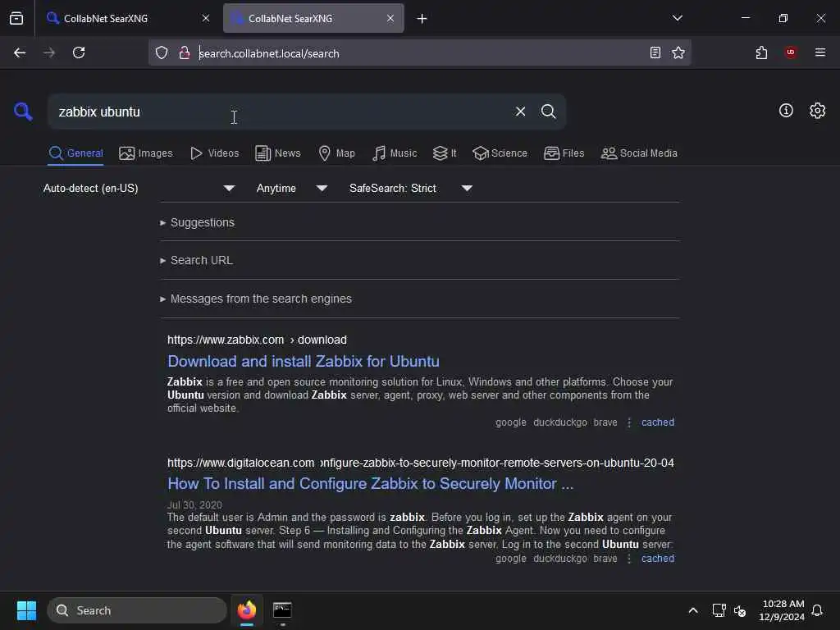Select the Science category tab
Image resolution: width=840 pixels, height=630 pixels.
(x=500, y=153)
